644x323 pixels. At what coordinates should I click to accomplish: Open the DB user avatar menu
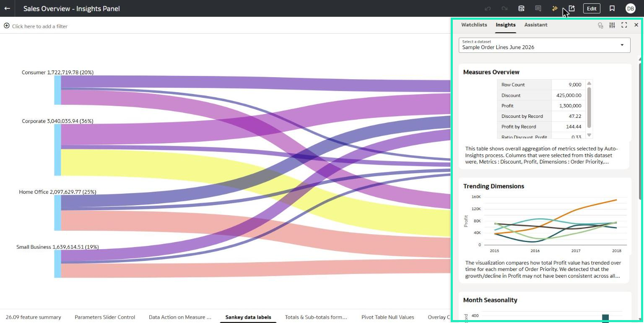tap(631, 8)
